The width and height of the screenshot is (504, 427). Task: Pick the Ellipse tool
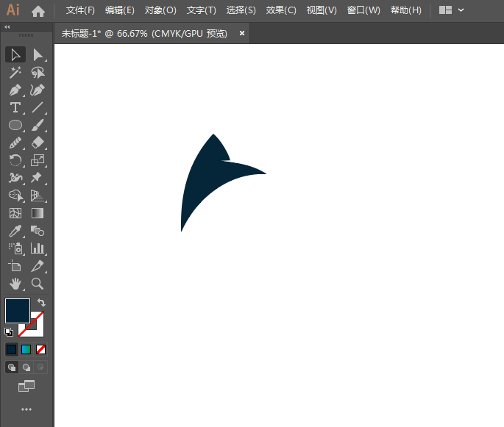(15, 125)
